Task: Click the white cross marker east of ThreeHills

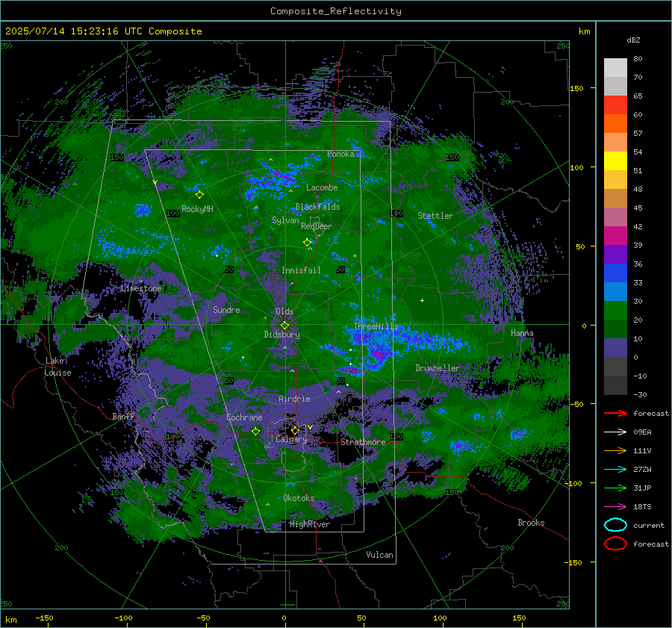Action: coord(422,300)
